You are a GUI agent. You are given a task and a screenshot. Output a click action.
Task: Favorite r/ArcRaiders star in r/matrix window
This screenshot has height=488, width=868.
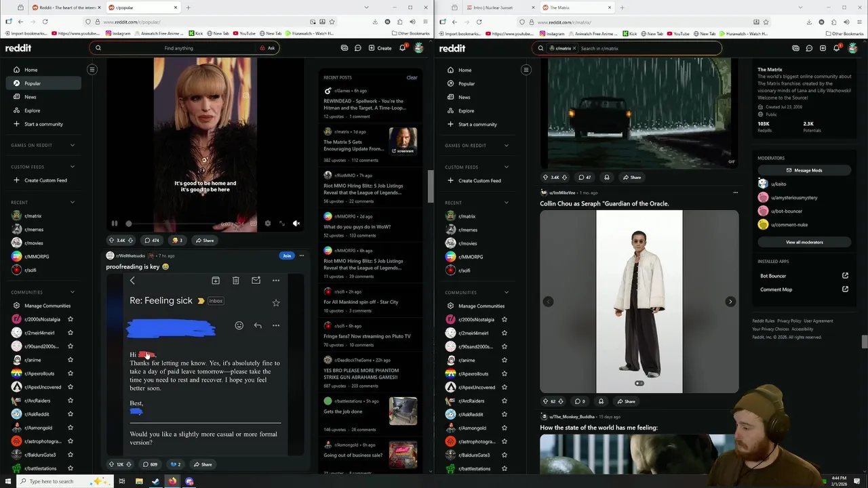[505, 401]
